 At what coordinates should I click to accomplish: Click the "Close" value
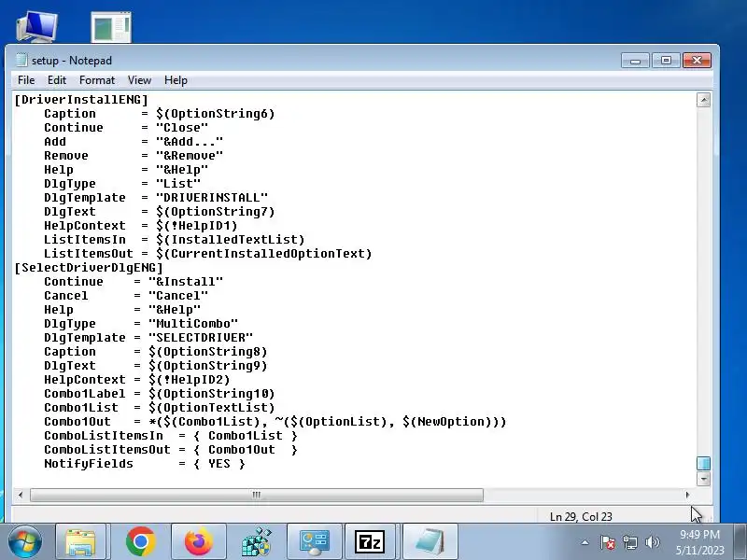click(182, 128)
